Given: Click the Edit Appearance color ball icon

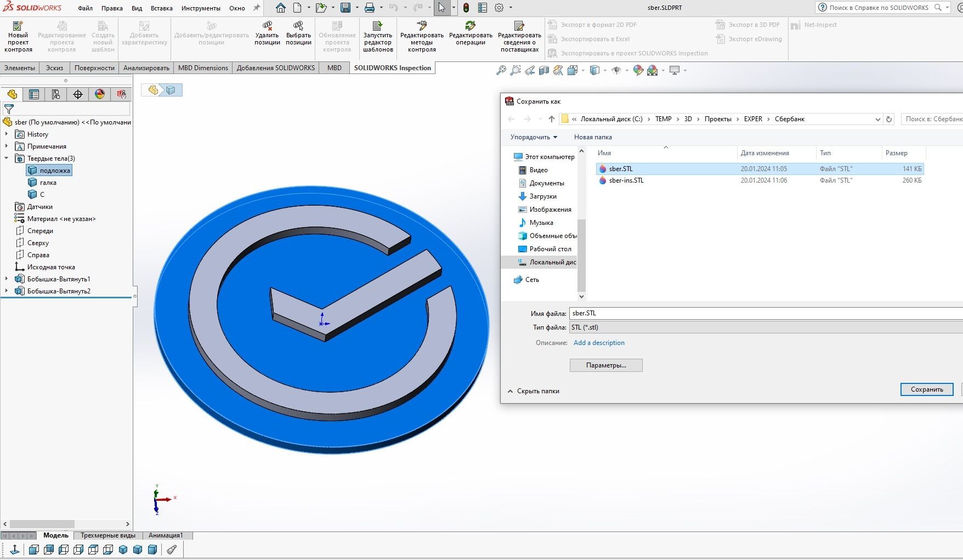Looking at the screenshot, I should (638, 70).
